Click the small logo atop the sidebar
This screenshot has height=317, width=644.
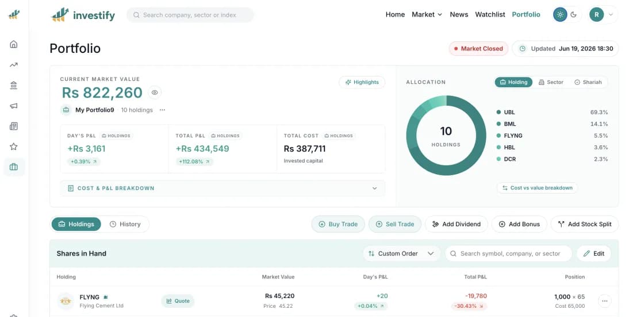coord(14,15)
